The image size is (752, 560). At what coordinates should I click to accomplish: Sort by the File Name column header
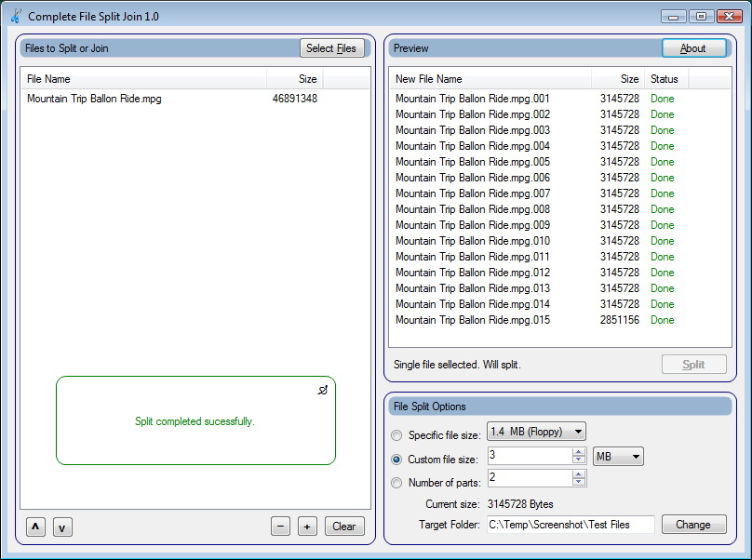[x=143, y=79]
